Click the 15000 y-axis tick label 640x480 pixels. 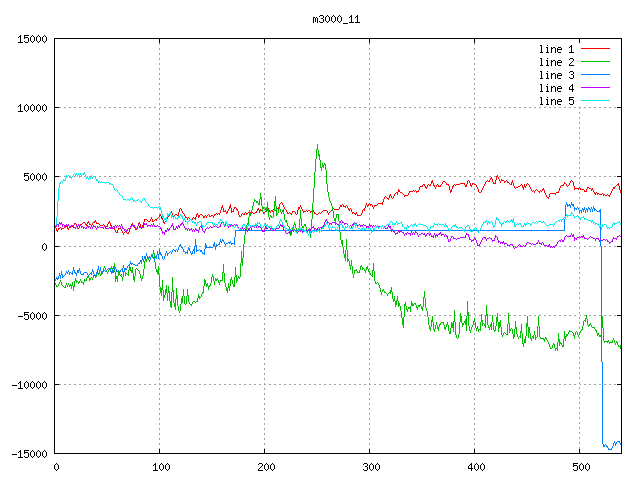click(x=32, y=39)
